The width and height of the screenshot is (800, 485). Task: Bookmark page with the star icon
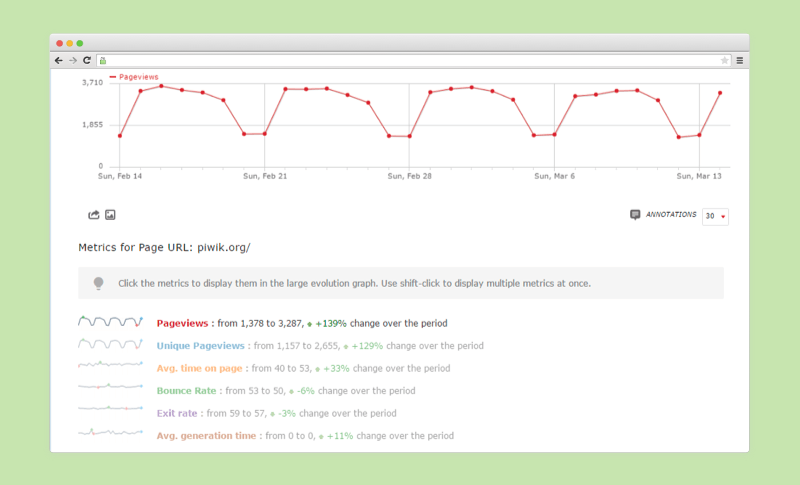(724, 61)
